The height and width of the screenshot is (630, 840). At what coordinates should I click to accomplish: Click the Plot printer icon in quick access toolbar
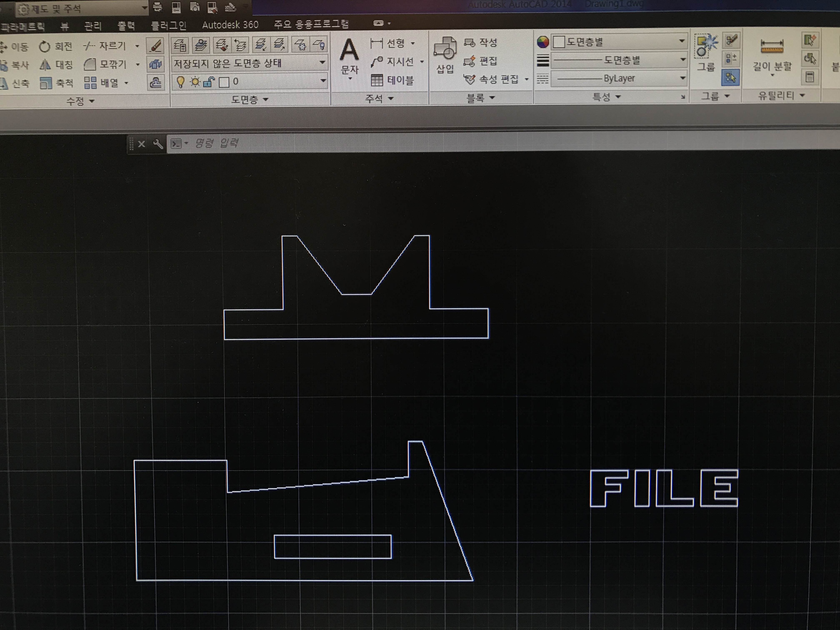click(158, 7)
